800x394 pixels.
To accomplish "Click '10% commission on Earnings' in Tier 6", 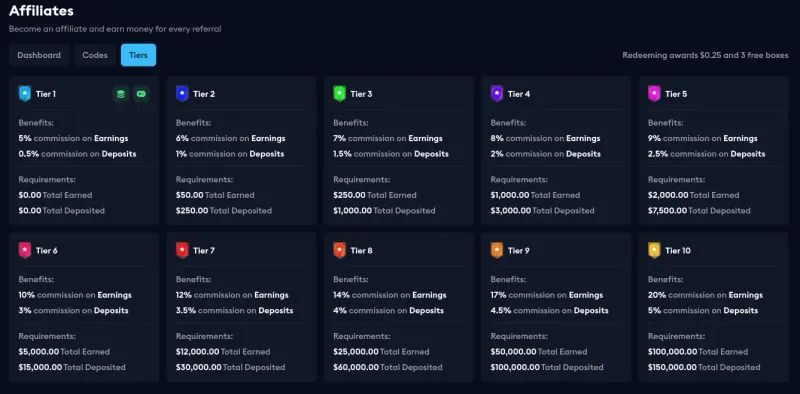I will (76, 295).
